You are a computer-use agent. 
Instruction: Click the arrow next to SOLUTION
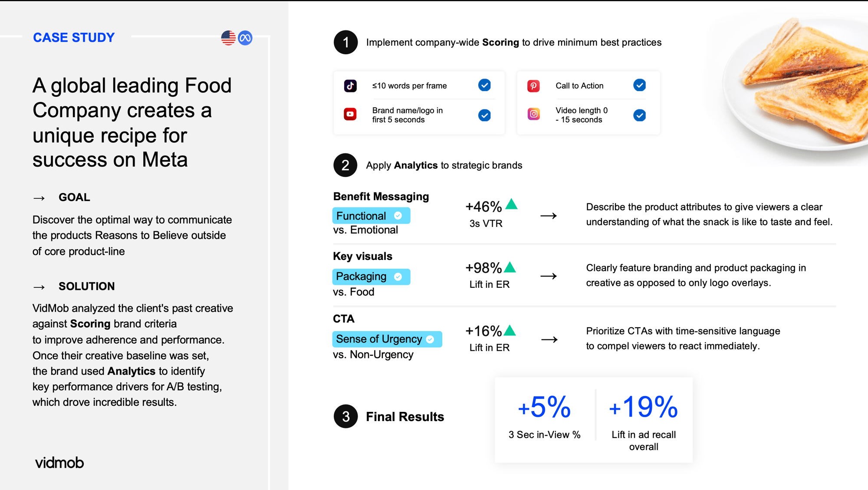[x=39, y=287]
